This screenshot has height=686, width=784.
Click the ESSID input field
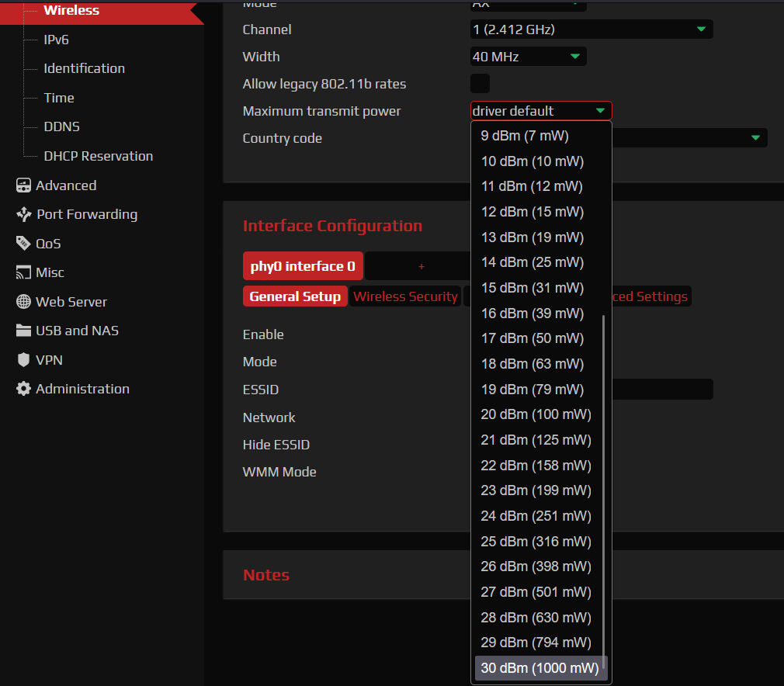click(662, 389)
